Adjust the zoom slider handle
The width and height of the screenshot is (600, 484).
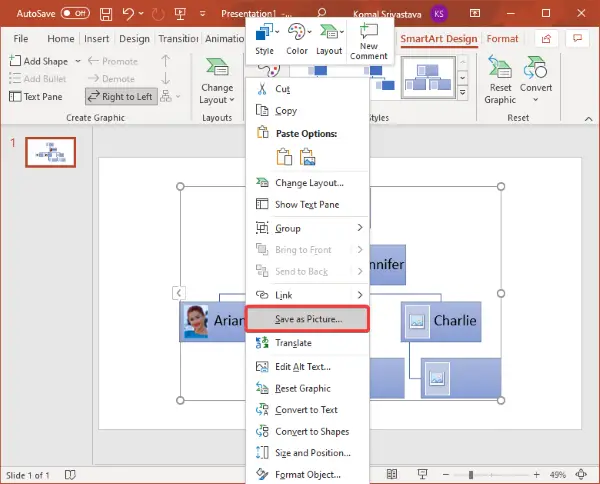[x=471, y=475]
